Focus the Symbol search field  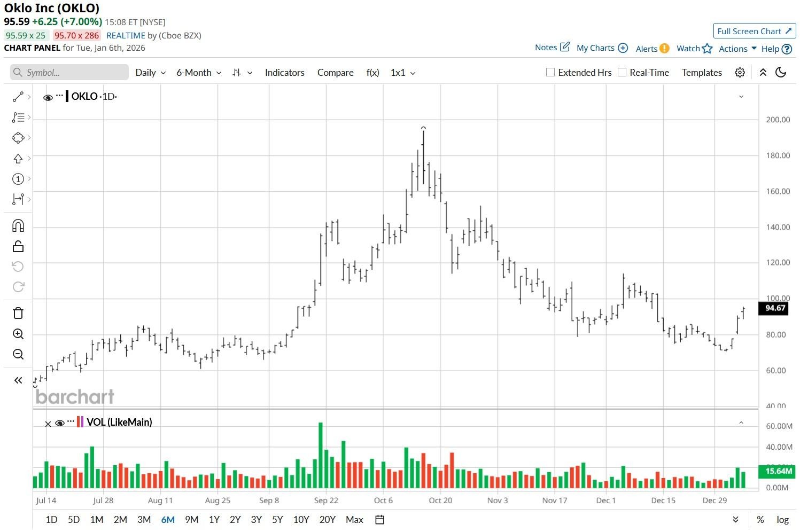pyautogui.click(x=69, y=73)
